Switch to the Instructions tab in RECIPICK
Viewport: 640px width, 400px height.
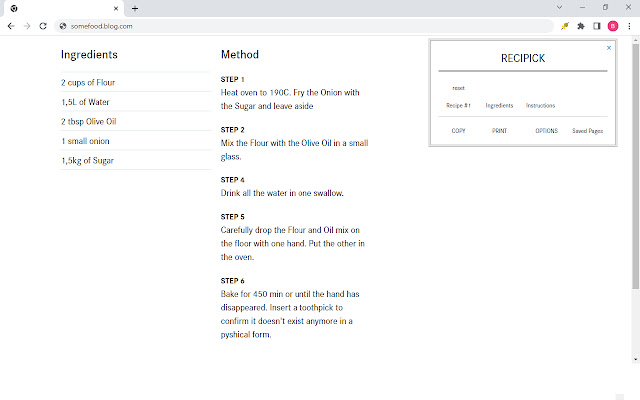[540, 105]
